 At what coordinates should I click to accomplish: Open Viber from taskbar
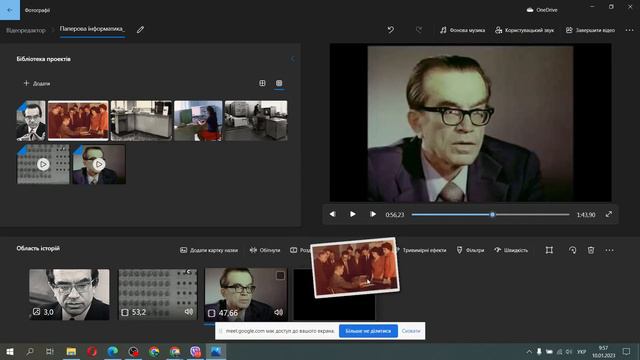coord(196,351)
